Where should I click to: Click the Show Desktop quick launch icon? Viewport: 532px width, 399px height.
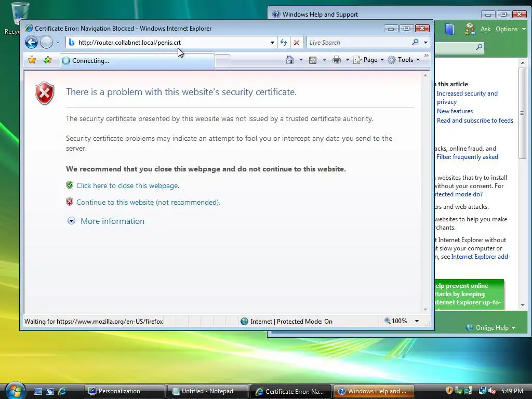tap(37, 391)
